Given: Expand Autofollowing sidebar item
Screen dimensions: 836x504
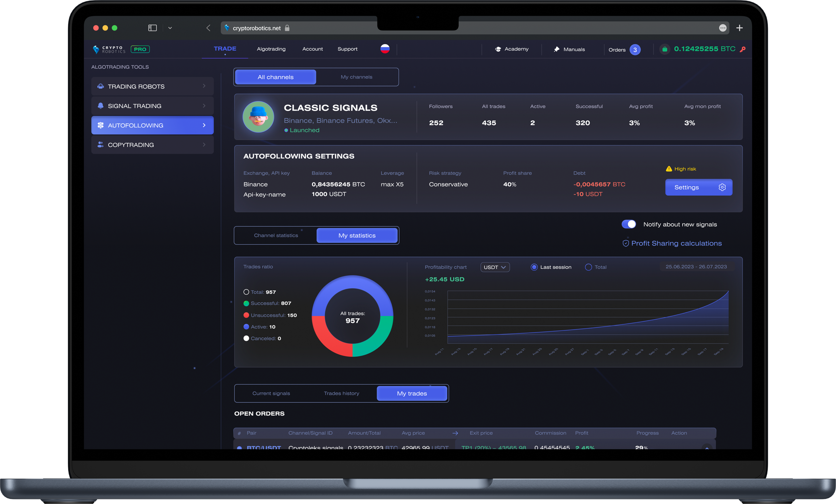Looking at the screenshot, I should tap(152, 125).
